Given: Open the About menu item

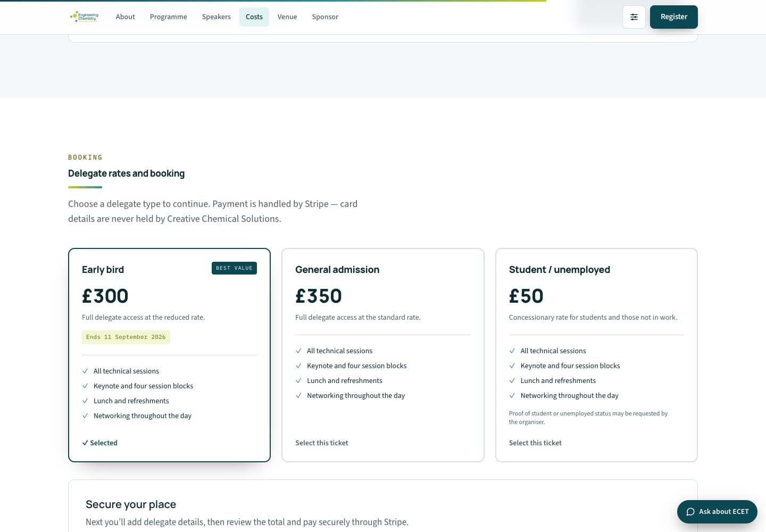Looking at the screenshot, I should point(126,17).
